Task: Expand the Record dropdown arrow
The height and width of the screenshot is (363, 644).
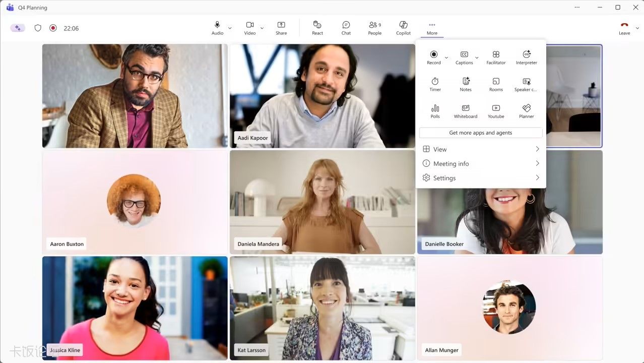Action: (x=446, y=57)
